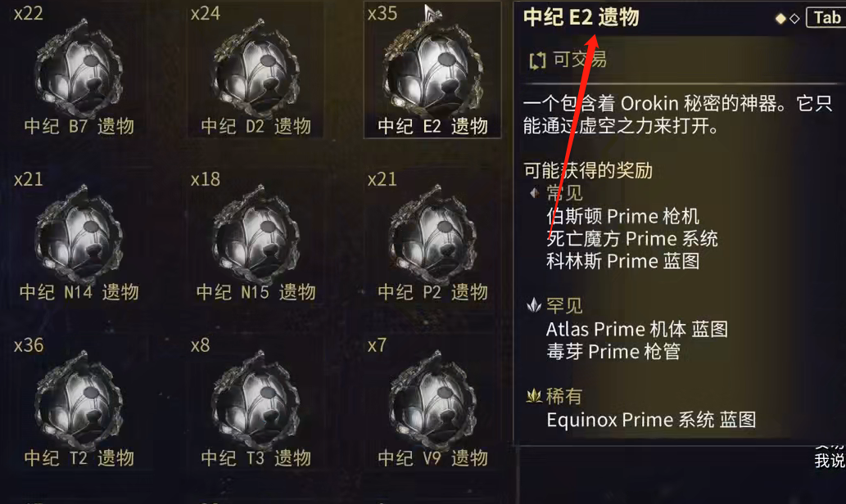This screenshot has width=846, height=504.
Task: Click the Tab key hint button
Action: [x=826, y=17]
